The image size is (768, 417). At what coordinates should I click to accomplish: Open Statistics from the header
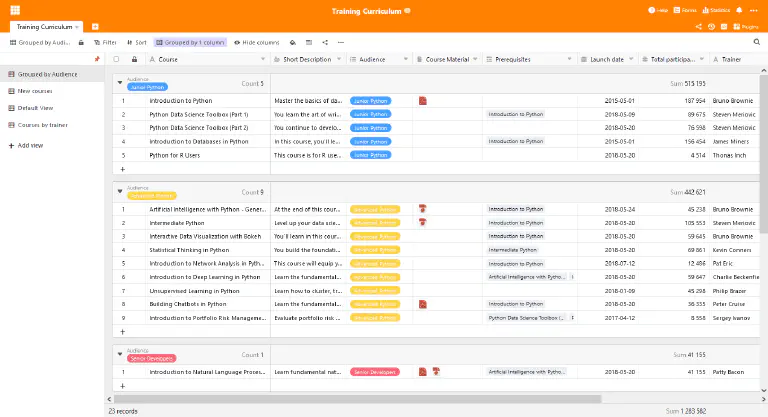click(716, 10)
